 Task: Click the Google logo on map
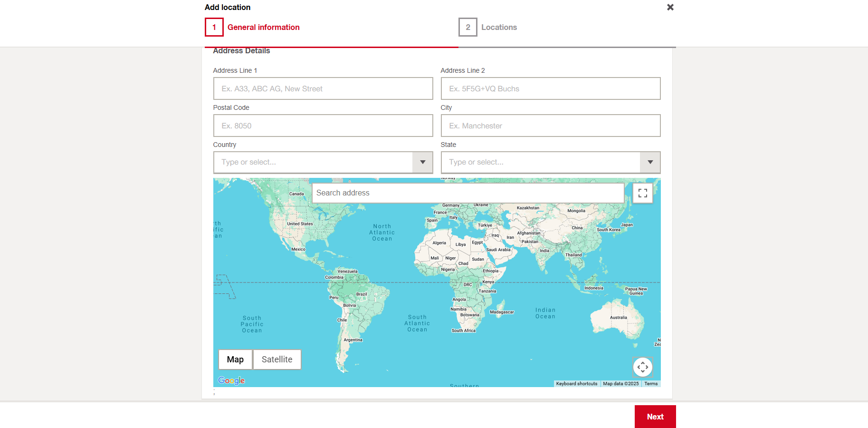point(231,380)
